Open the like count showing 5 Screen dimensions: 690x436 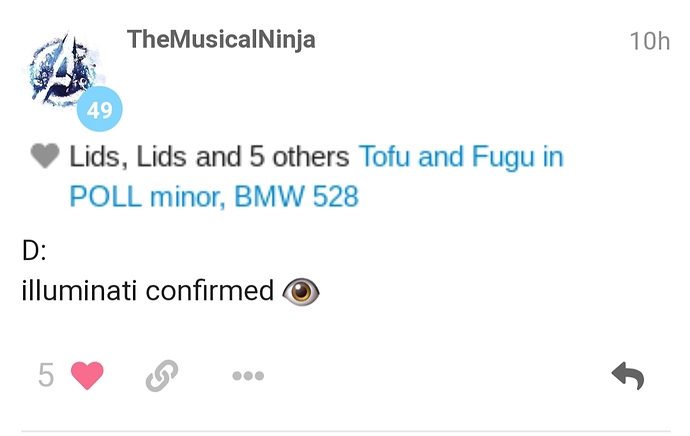pyautogui.click(x=46, y=375)
